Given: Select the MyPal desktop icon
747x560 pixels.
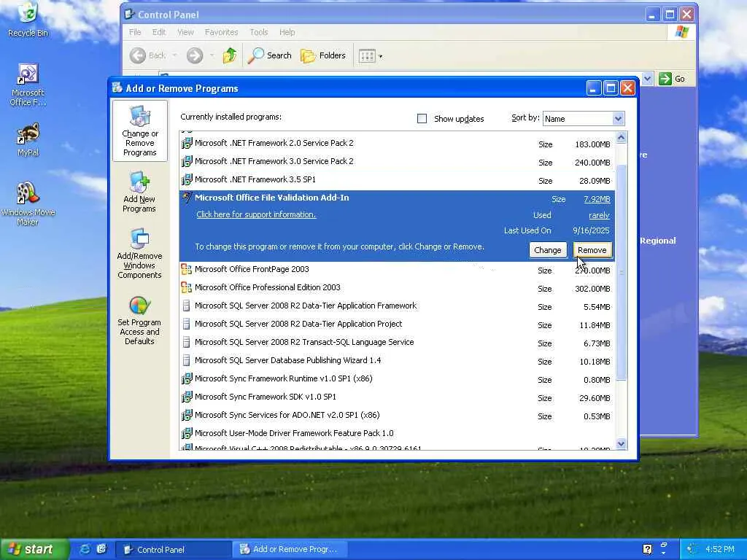Looking at the screenshot, I should (28, 140).
